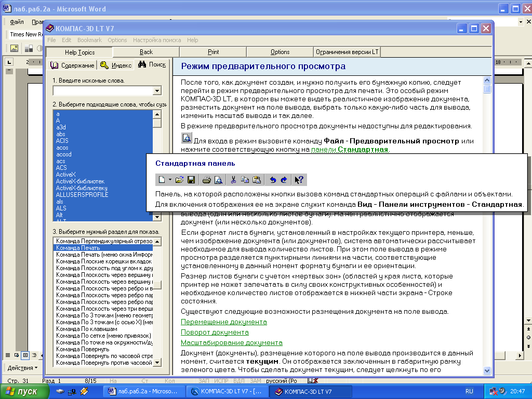Switch to лаб.раб.2а Word taskbar button

(145, 392)
